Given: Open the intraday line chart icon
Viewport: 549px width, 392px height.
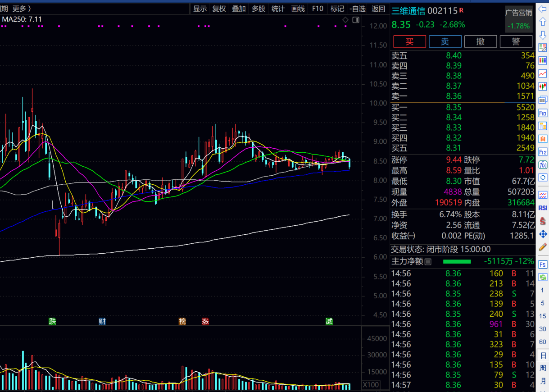Looking at the screenshot, I should [x=543, y=73].
